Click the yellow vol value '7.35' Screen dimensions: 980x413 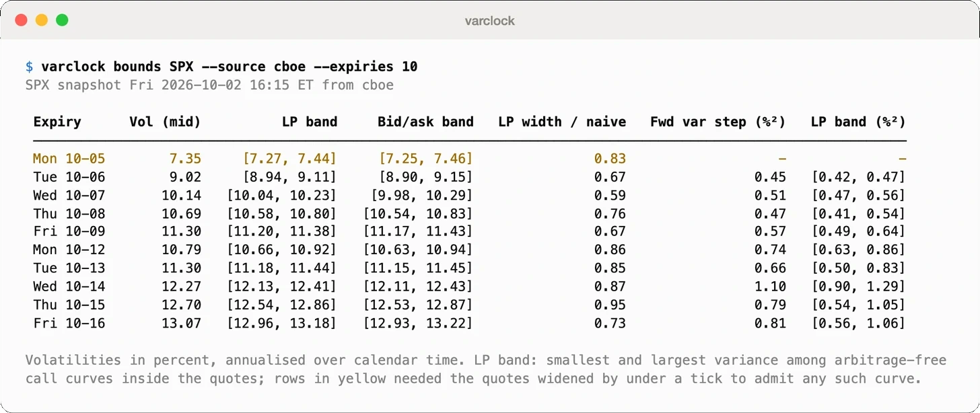185,159
